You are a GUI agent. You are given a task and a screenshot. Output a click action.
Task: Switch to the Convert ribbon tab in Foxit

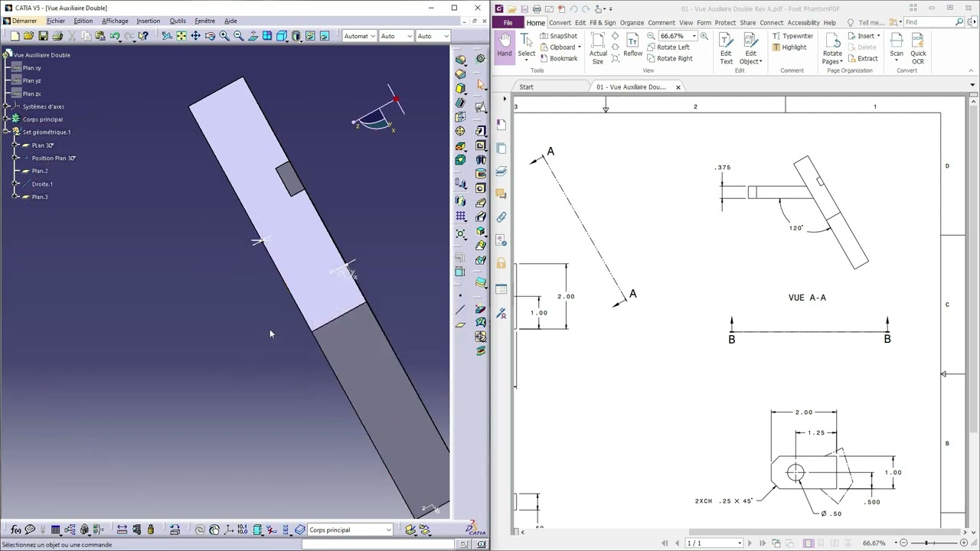(x=560, y=23)
